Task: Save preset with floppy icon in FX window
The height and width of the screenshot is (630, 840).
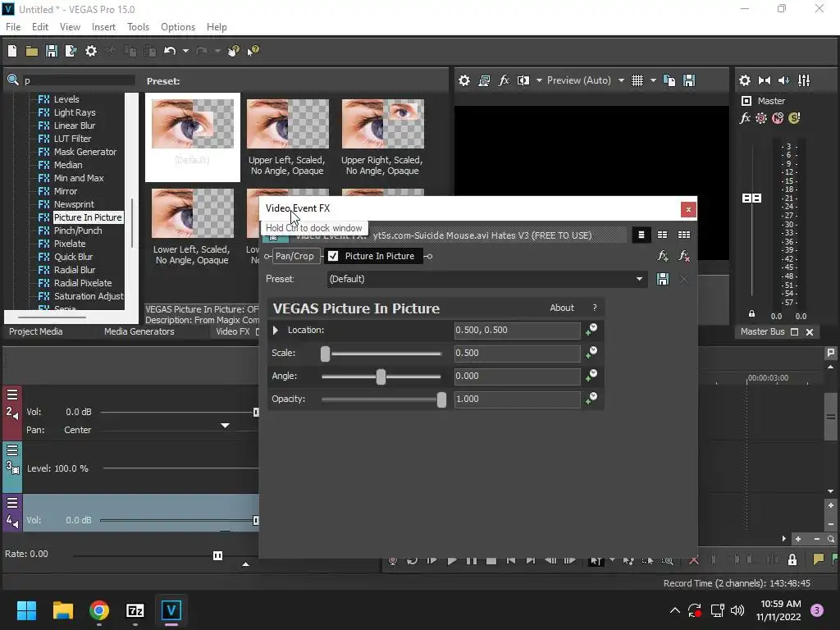Action: click(663, 279)
